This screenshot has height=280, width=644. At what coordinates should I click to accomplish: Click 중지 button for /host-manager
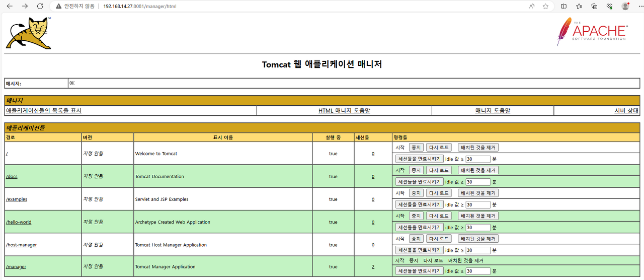[416, 239]
